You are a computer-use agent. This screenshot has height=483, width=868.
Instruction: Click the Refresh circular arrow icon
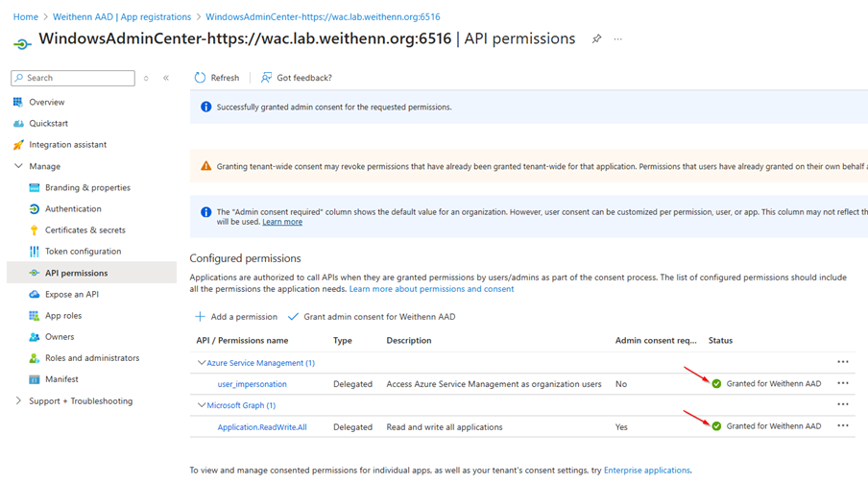pyautogui.click(x=200, y=78)
